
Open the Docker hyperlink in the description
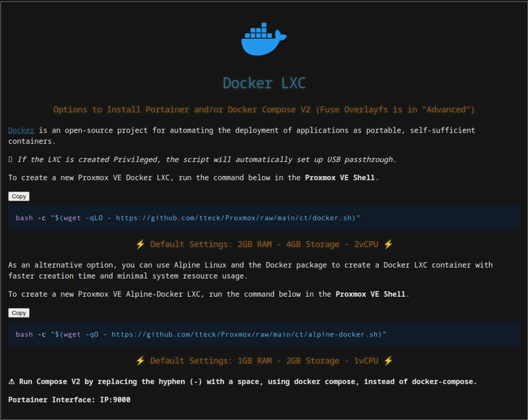pos(21,131)
